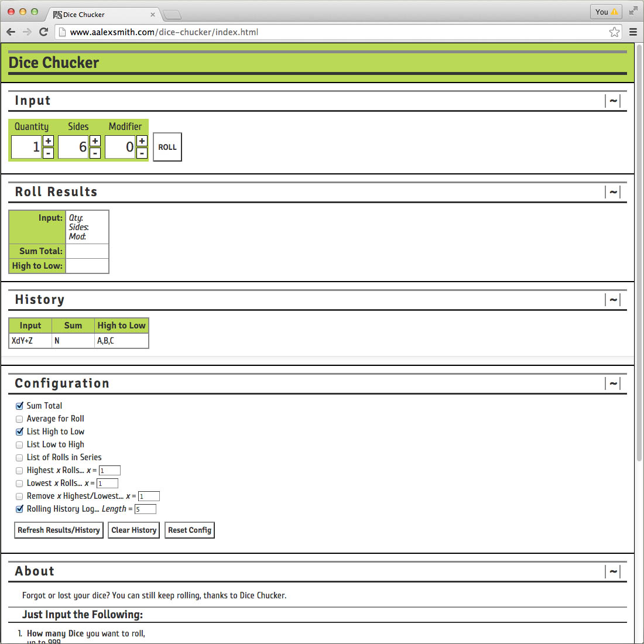The width and height of the screenshot is (644, 644).
Task: Click the History table Input header
Action: (30, 326)
